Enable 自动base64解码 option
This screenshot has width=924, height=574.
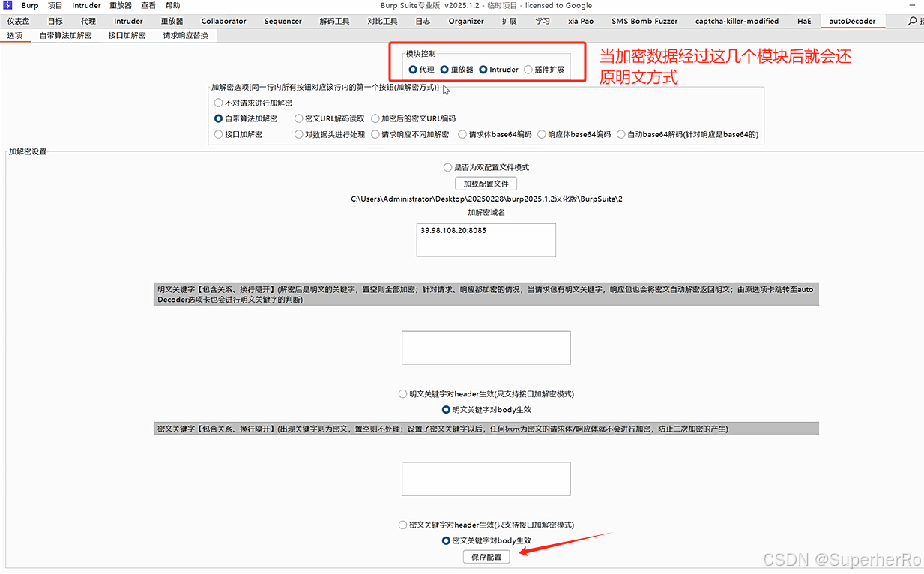click(x=687, y=134)
